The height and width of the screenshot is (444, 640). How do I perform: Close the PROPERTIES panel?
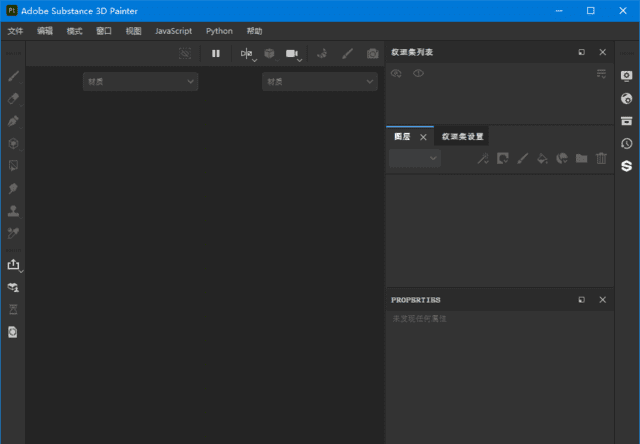click(x=602, y=300)
